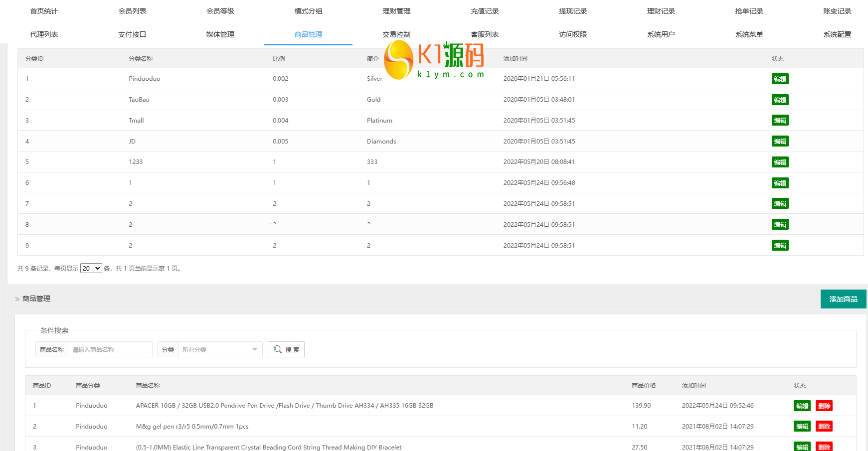Go to the 客服列表 page
This screenshot has height=451, width=868.
pos(485,34)
